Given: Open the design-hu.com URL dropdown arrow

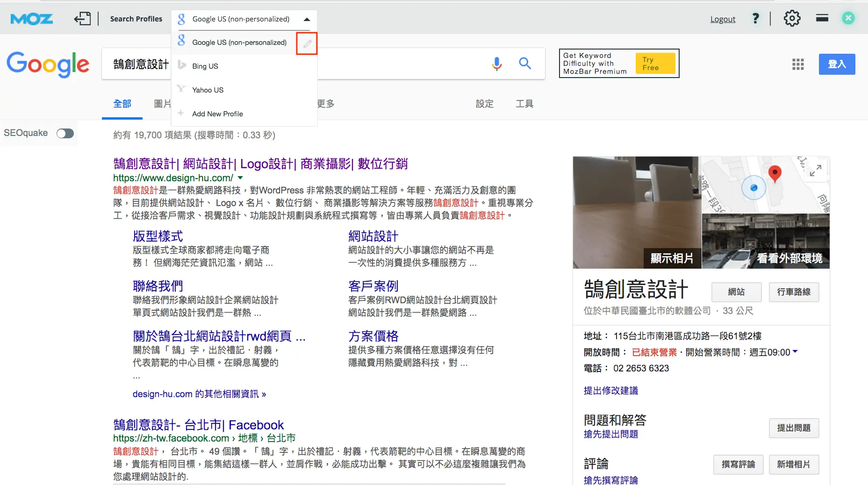Looking at the screenshot, I should [x=240, y=178].
